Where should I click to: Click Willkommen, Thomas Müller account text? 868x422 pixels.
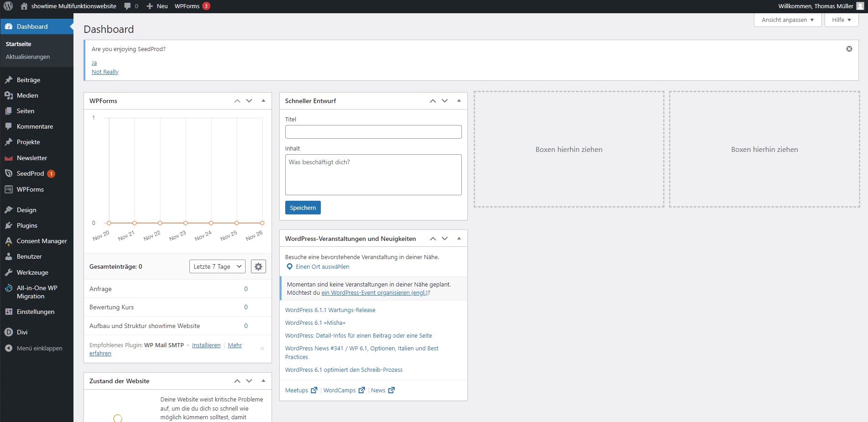pyautogui.click(x=816, y=6)
